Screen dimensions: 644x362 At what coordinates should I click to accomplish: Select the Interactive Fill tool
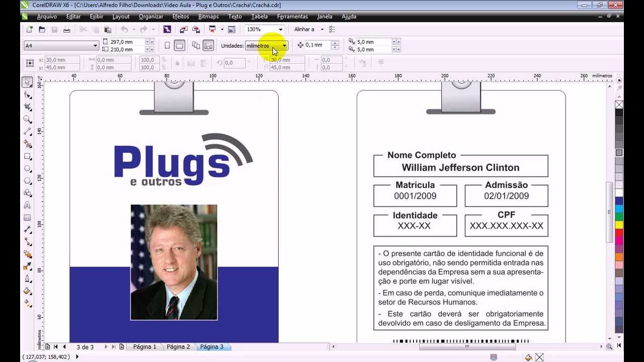(28, 304)
